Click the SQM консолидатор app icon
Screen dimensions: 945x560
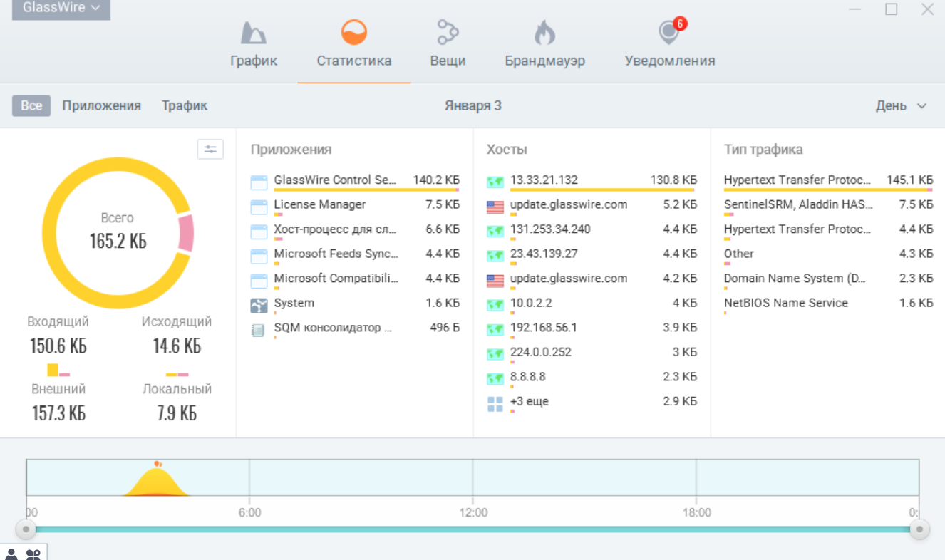[x=259, y=330]
